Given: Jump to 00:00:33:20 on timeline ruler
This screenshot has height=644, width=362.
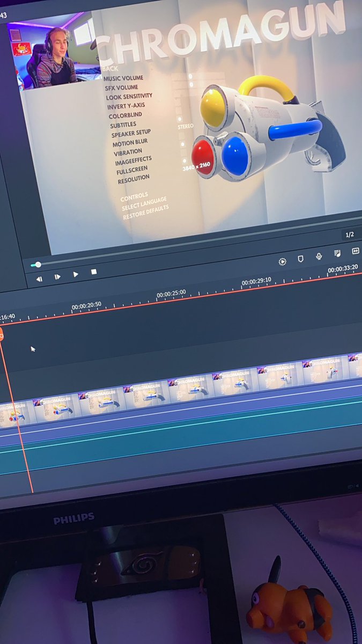Looking at the screenshot, I should 343,269.
